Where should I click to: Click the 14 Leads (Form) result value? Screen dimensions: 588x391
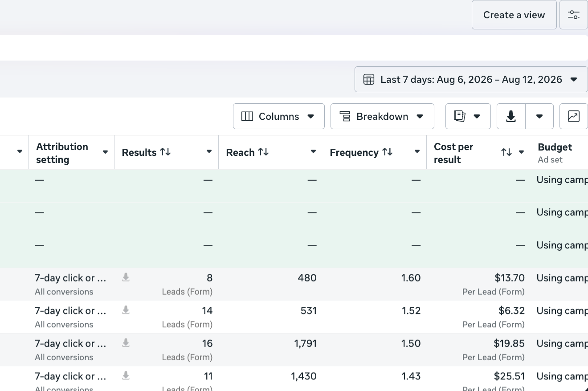[207, 310]
